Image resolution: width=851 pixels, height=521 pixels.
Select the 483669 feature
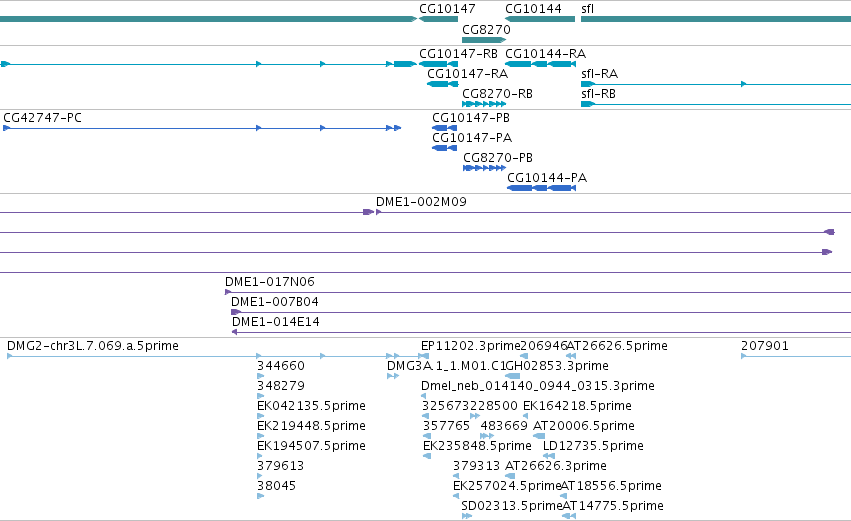click(x=504, y=426)
